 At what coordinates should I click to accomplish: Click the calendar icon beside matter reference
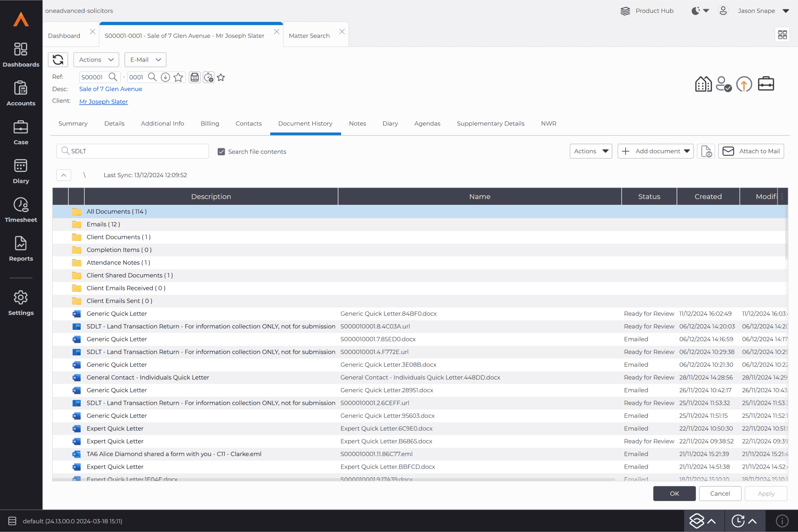[x=195, y=77]
